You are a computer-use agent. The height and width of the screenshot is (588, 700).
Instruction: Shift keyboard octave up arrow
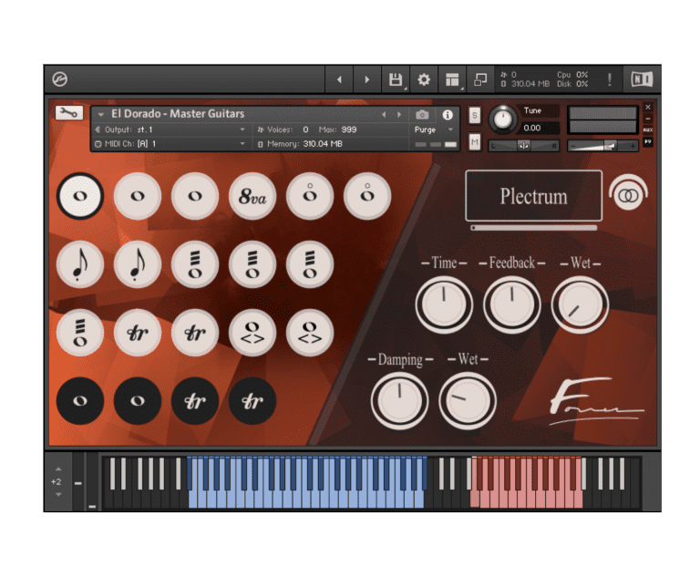click(58, 469)
